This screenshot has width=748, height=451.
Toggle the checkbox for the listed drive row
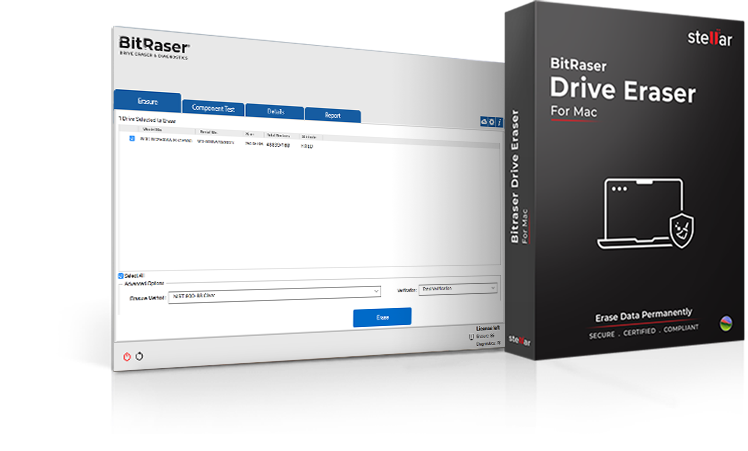[x=132, y=138]
